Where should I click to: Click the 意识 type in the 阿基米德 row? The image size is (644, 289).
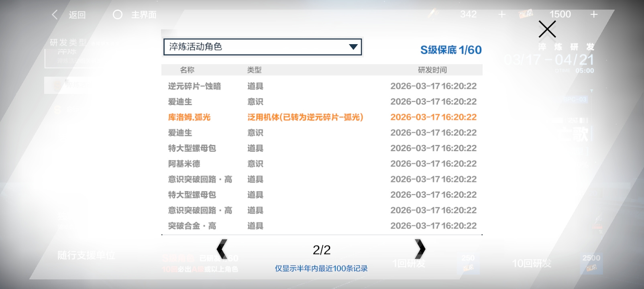click(x=255, y=164)
